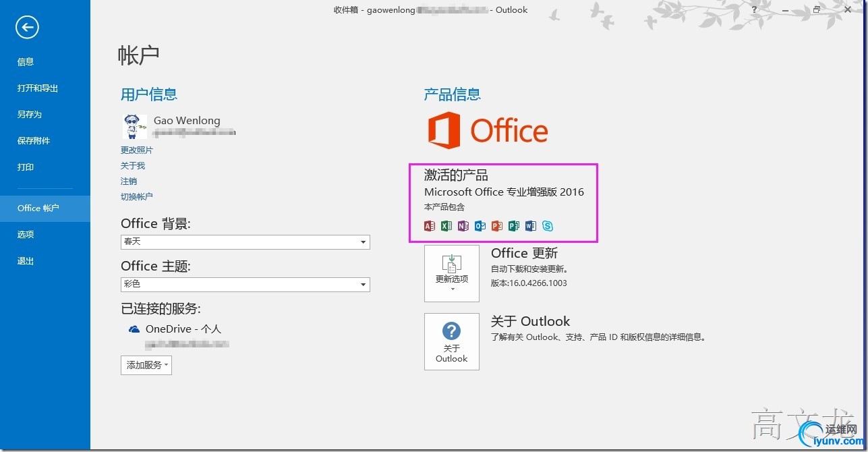Click the 收件箱 window title text
The image size is (868, 452).
click(430, 10)
